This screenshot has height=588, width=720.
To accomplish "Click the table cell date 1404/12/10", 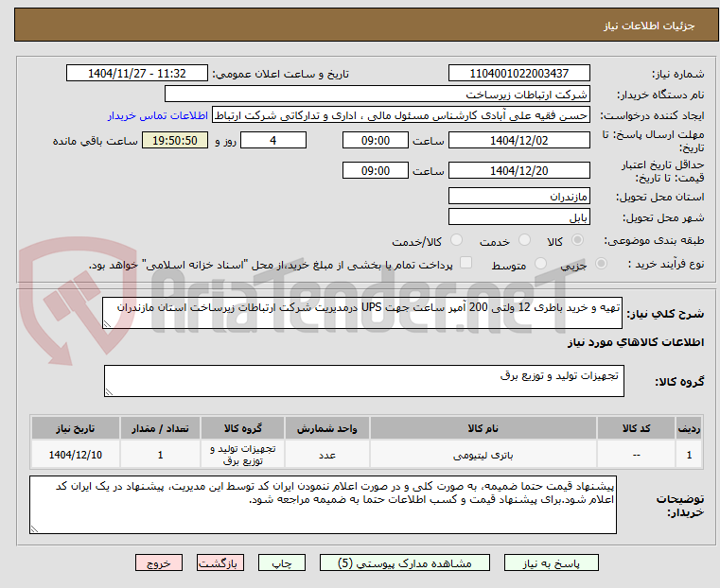I will point(76,455).
